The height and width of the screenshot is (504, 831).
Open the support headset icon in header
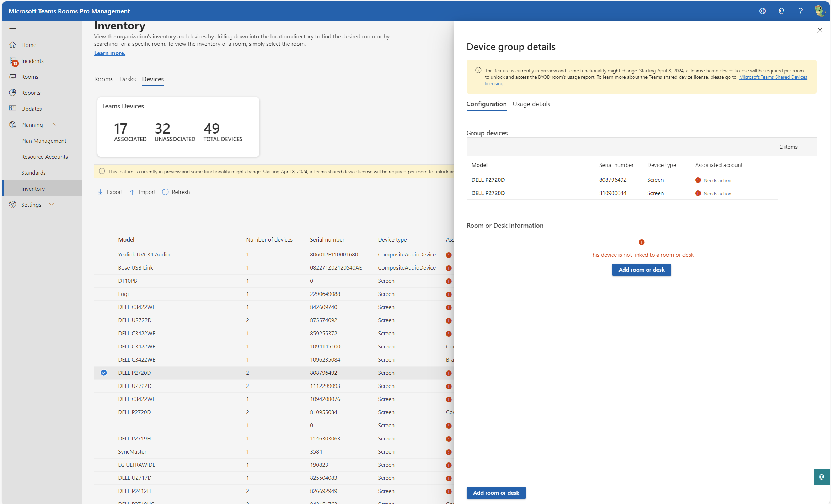781,11
